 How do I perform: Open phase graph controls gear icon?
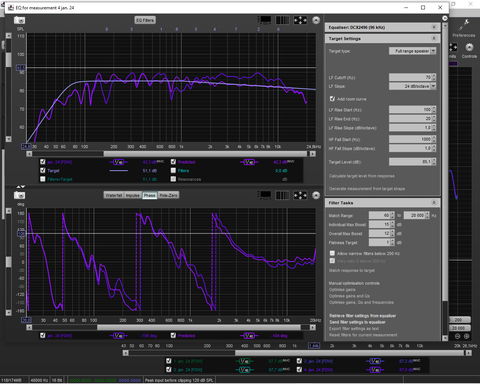tap(316, 195)
